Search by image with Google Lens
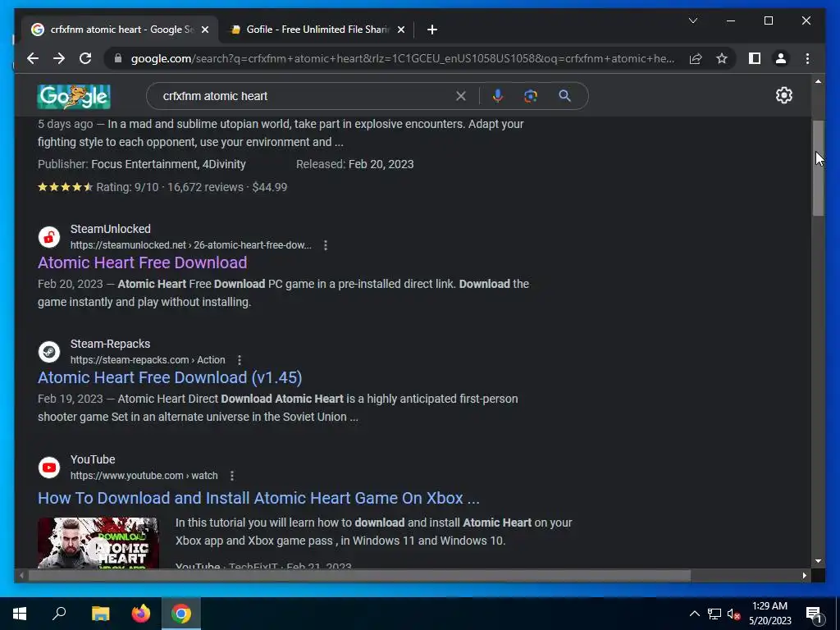The height and width of the screenshot is (630, 840). pos(531,96)
